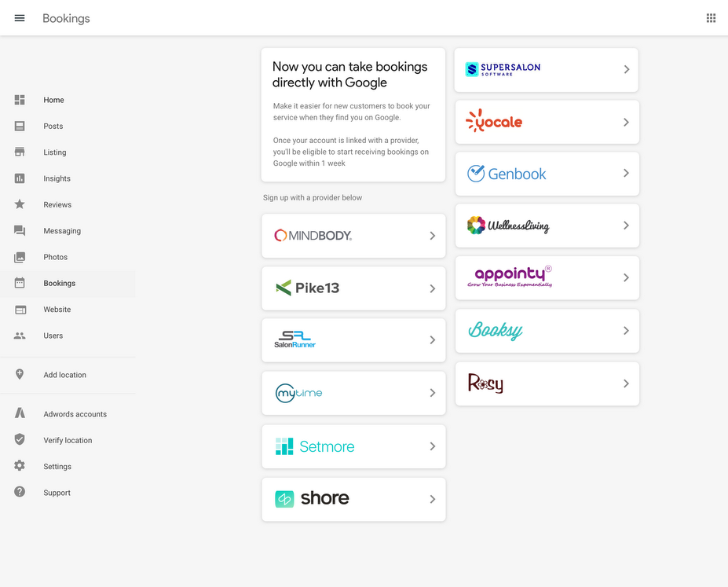The height and width of the screenshot is (587, 728).
Task: Expand the Booksy provider chevron
Action: coord(627,331)
